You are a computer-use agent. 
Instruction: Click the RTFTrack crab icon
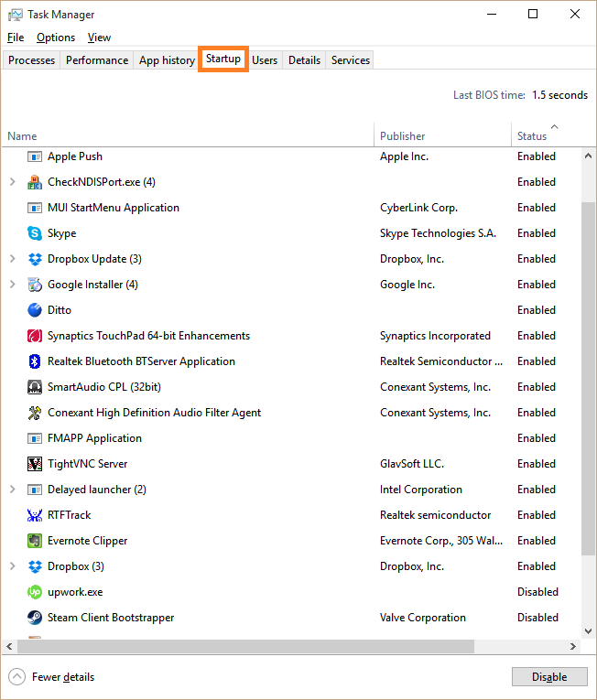point(35,515)
